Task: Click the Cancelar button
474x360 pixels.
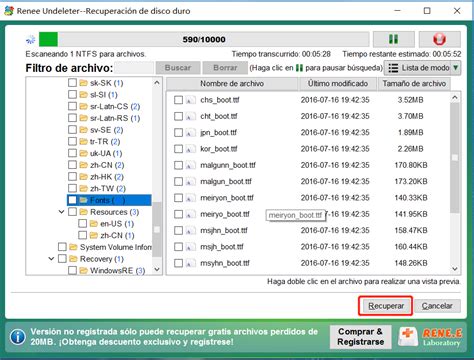Action: click(x=437, y=306)
